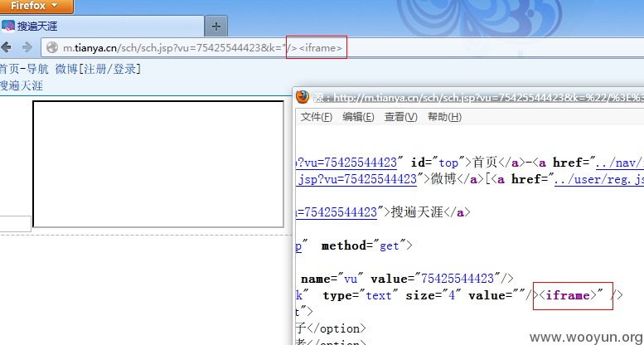Click ../user/reg.js href link in source
This screenshot has width=644, height=345.
pyautogui.click(x=599, y=179)
